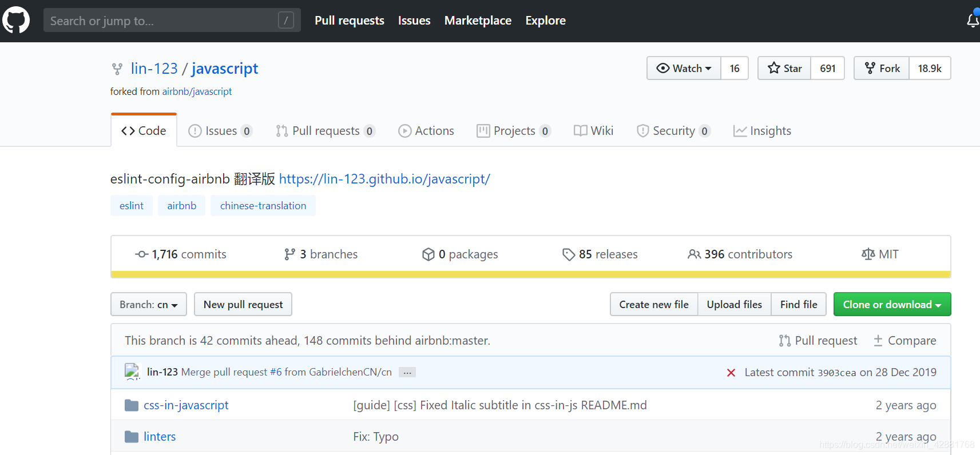The height and width of the screenshot is (455, 980).
Task: Focus the Search or jump to field
Action: coord(172,21)
